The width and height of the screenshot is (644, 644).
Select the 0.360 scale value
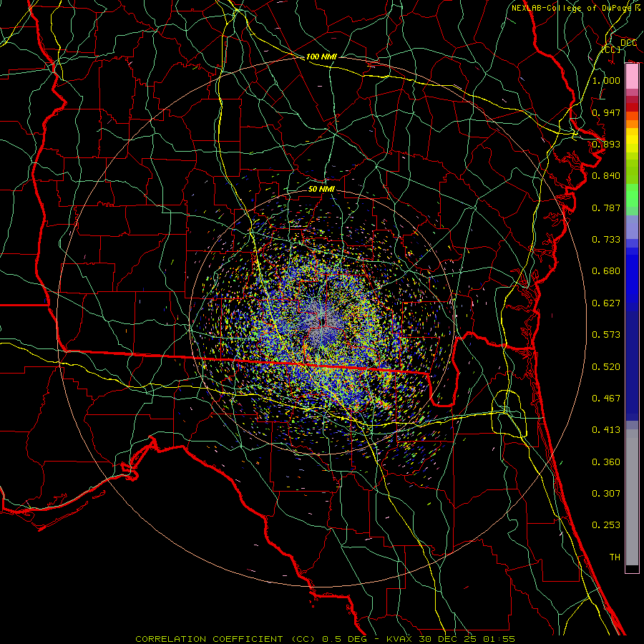click(606, 462)
